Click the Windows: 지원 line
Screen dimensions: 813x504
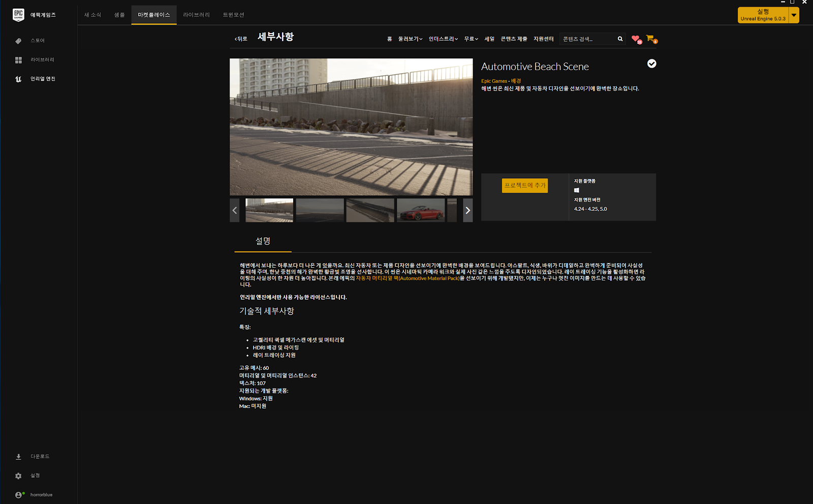click(256, 399)
